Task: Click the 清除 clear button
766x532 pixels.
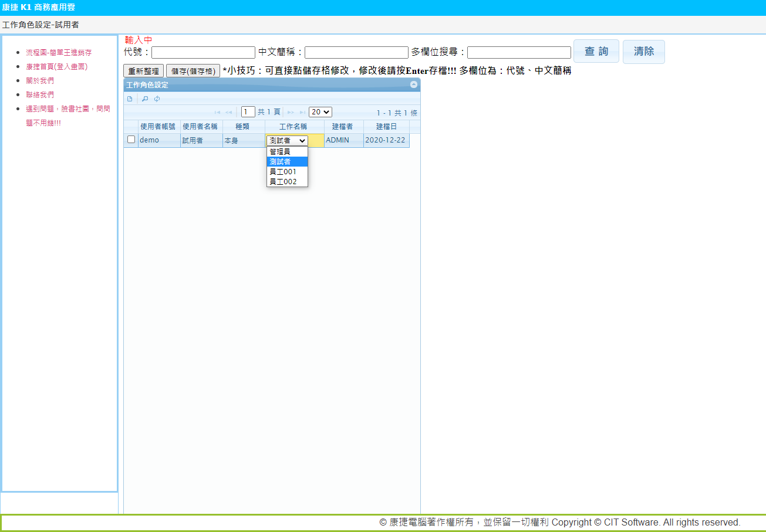Action: point(643,52)
